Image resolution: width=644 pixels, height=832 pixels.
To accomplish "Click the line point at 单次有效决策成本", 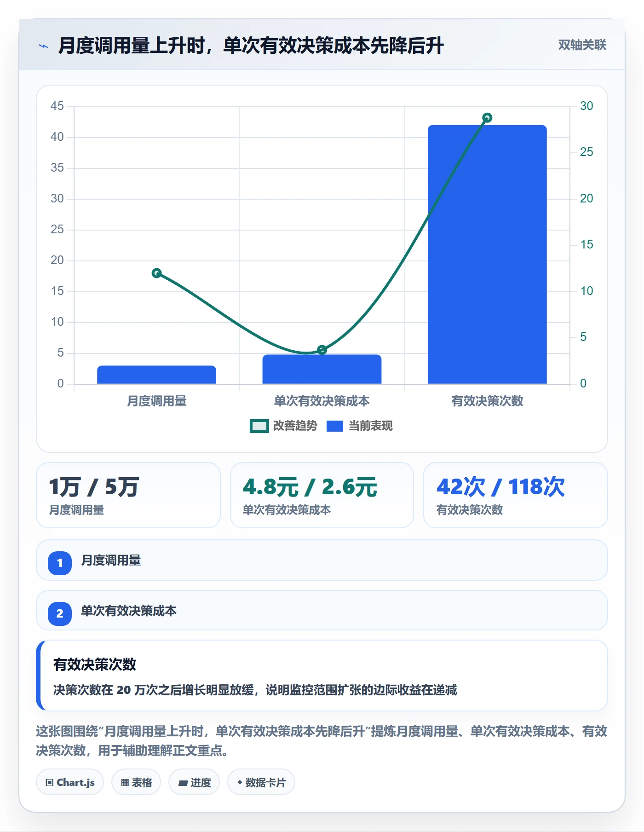I will (x=322, y=350).
